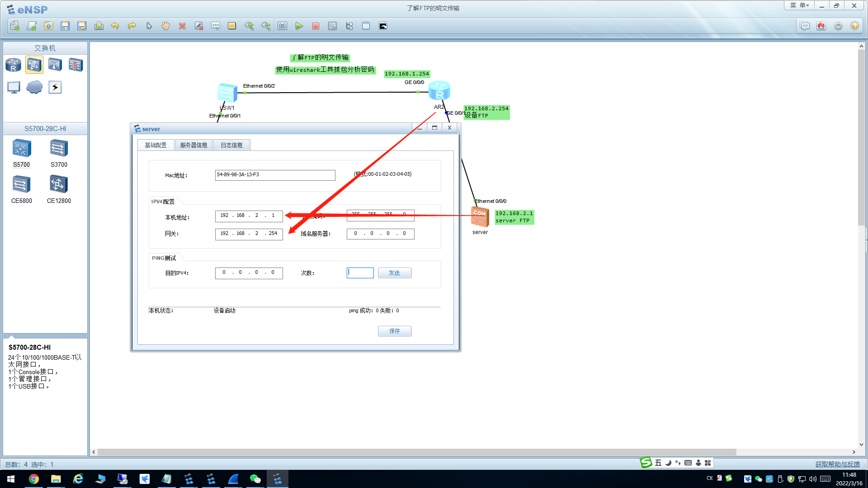The height and width of the screenshot is (488, 868).
Task: Select the router device category icon
Action: point(14,65)
